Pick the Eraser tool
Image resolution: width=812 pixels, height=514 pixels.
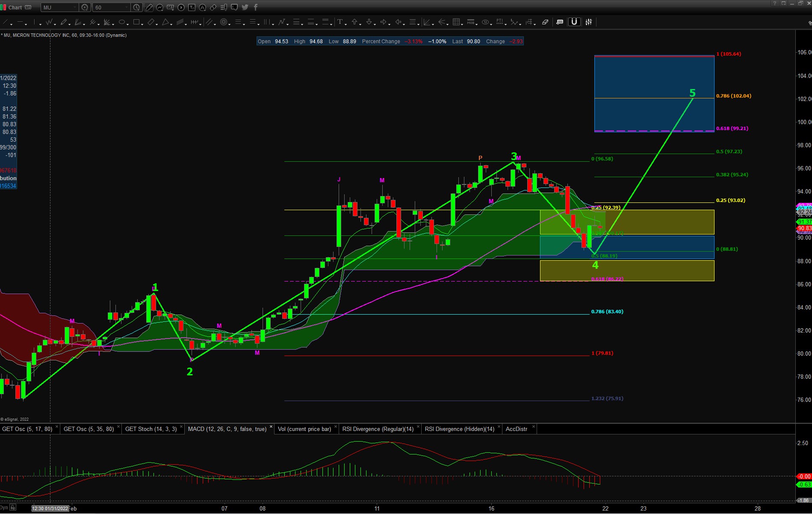click(x=545, y=22)
